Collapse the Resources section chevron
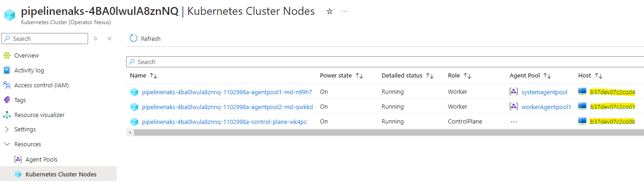 (6, 144)
